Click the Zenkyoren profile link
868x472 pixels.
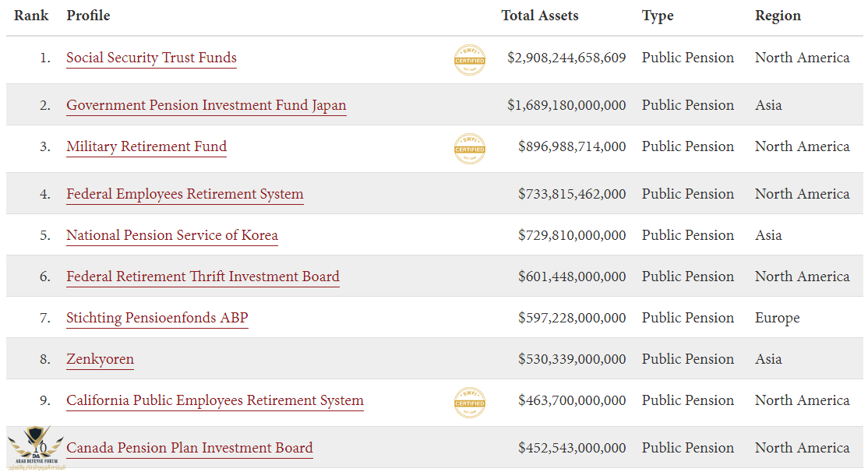[100, 359]
